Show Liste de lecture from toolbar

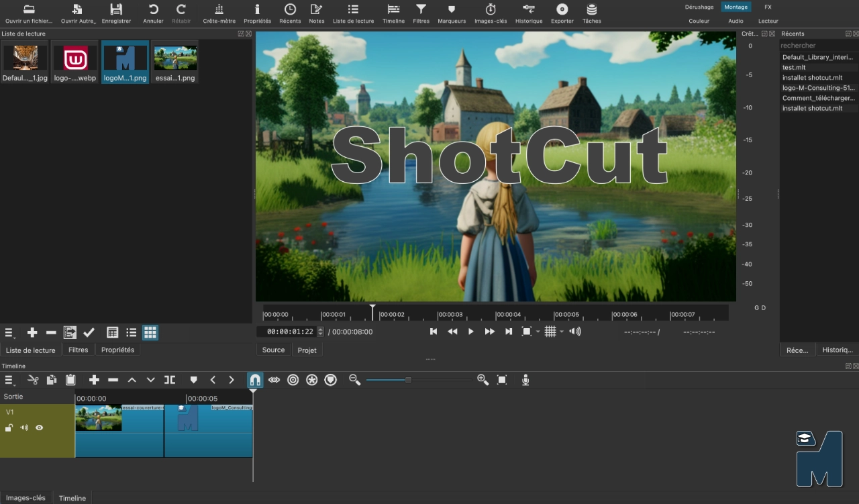tap(354, 13)
